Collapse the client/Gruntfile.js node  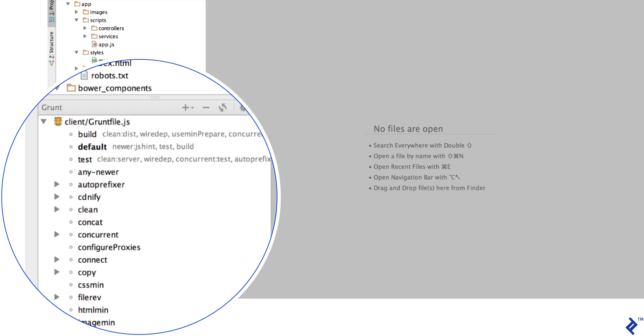coord(44,121)
